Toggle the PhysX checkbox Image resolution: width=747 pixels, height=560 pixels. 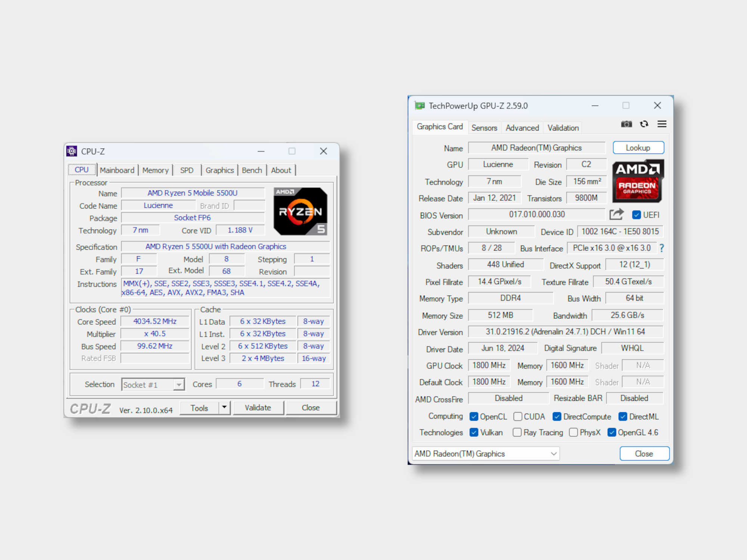pyautogui.click(x=573, y=432)
